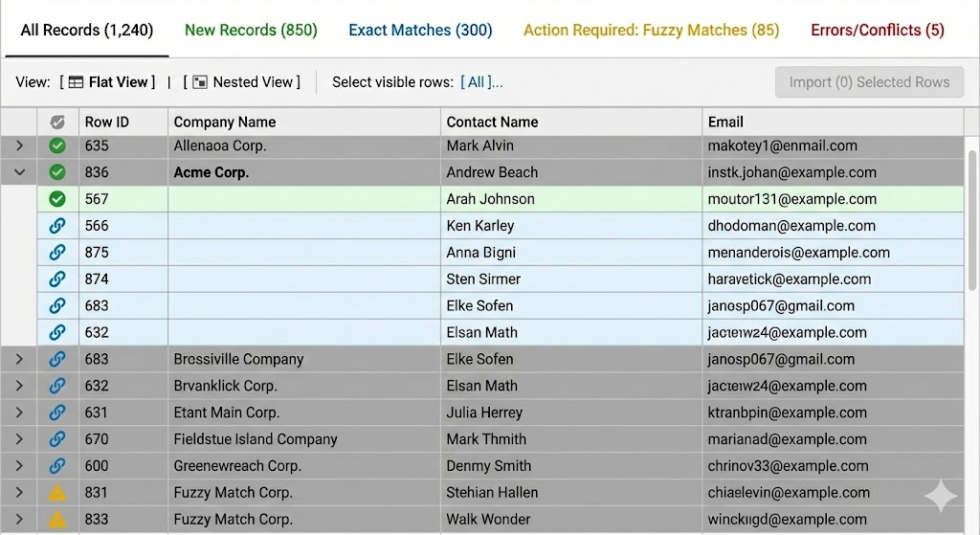
Task: Click green check status icon for row 635
Action: (x=57, y=146)
